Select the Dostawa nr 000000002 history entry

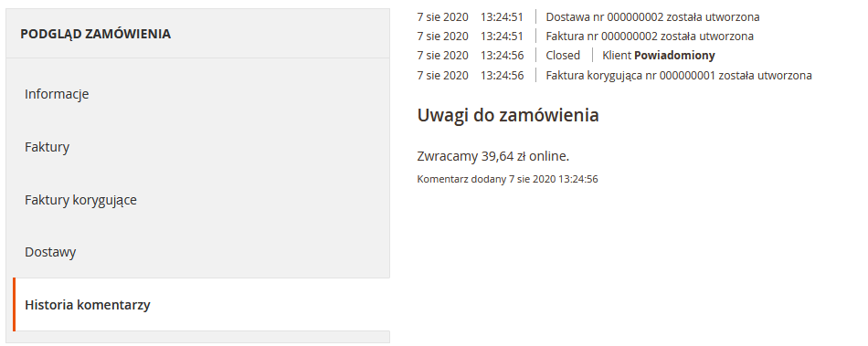pyautogui.click(x=652, y=17)
